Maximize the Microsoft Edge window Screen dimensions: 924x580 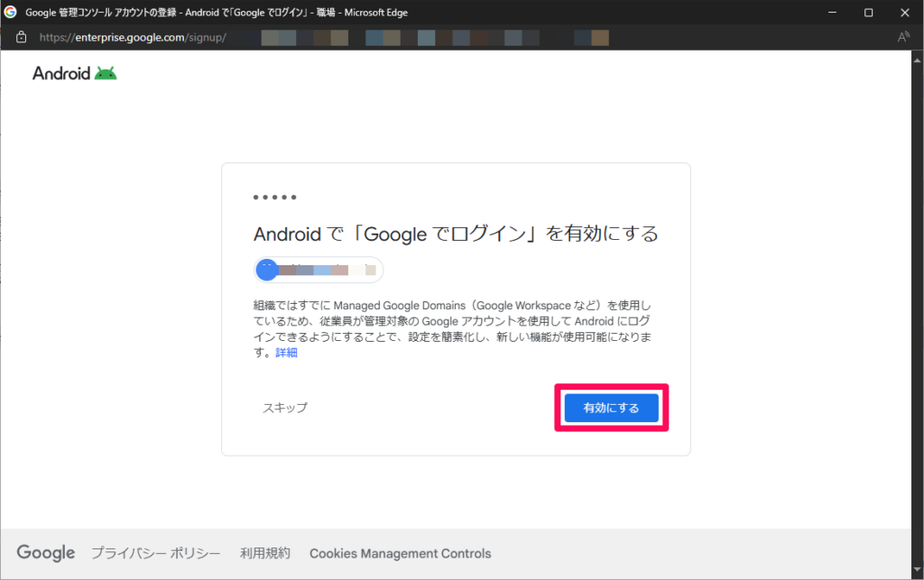tap(869, 13)
